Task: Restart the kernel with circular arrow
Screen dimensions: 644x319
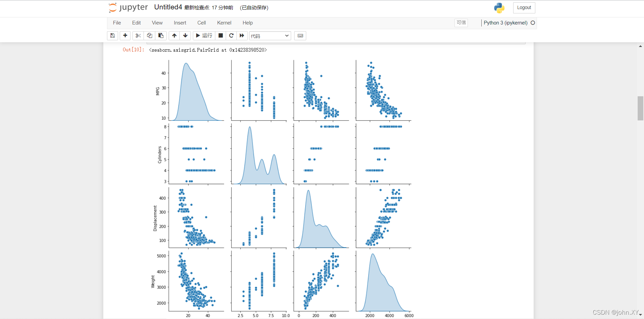Action: coord(231,36)
